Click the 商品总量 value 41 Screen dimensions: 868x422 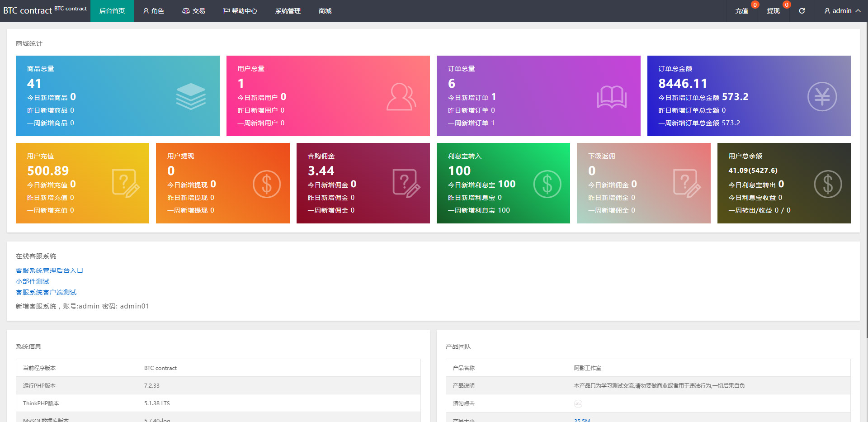click(34, 83)
